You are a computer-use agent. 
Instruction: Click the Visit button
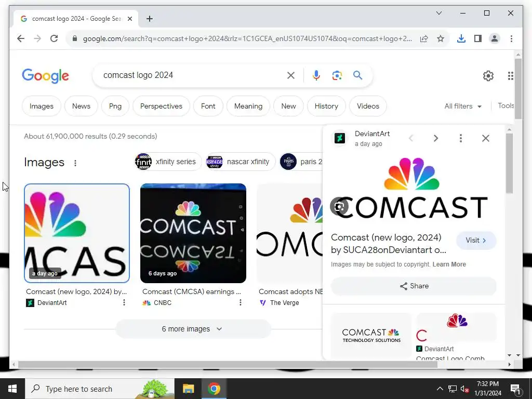[476, 240]
